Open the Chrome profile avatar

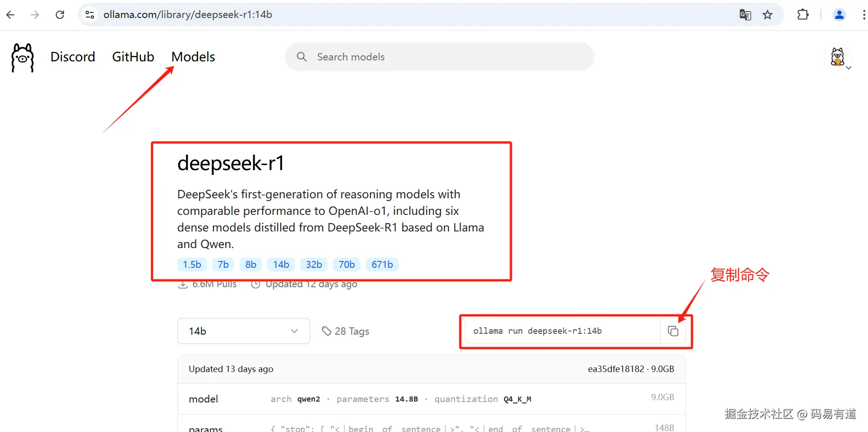pyautogui.click(x=839, y=15)
